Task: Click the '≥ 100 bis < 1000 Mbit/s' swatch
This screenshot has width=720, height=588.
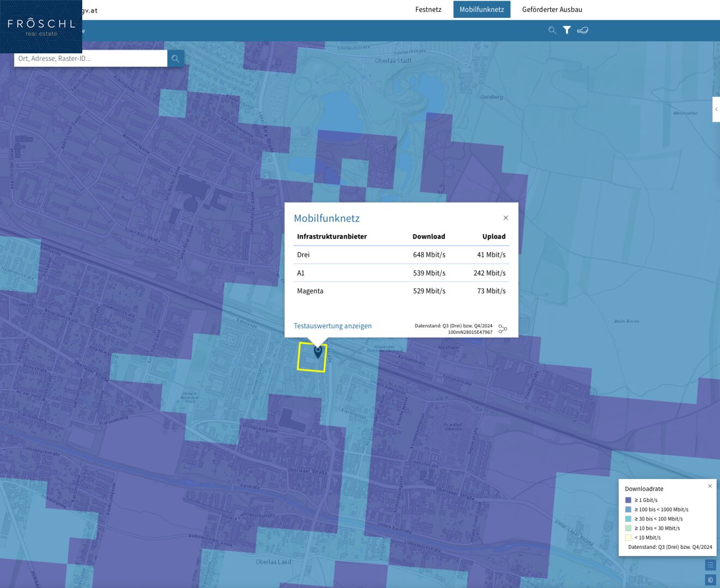Action: 628,509
